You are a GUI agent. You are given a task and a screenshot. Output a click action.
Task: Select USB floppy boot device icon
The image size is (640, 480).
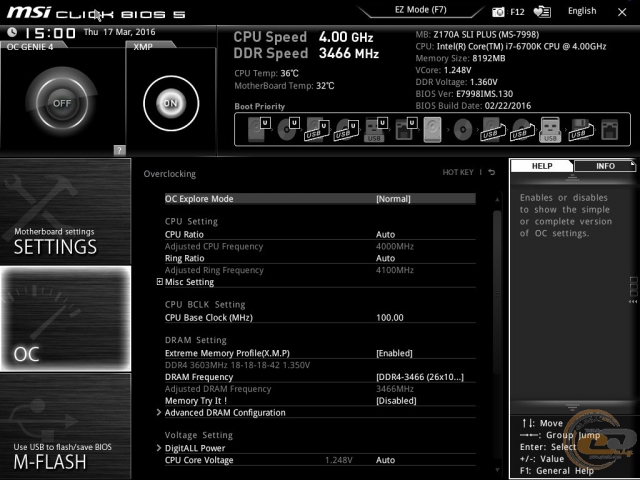(x=580, y=129)
